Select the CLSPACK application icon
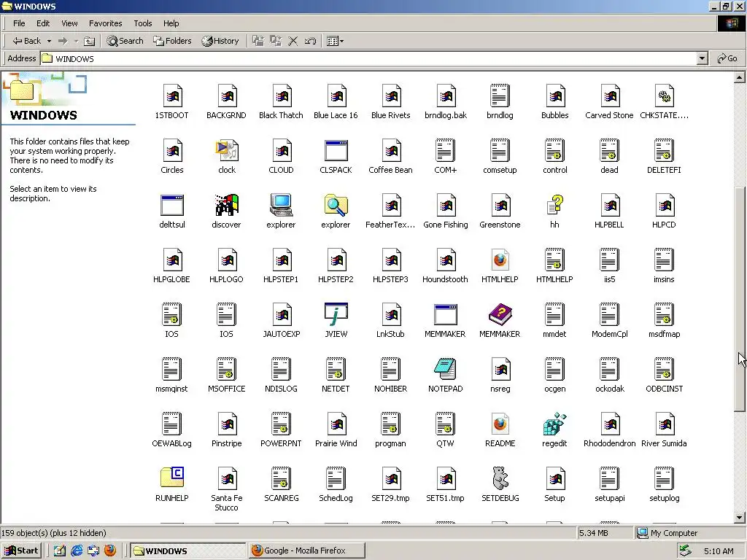The width and height of the screenshot is (747, 560). (x=336, y=150)
